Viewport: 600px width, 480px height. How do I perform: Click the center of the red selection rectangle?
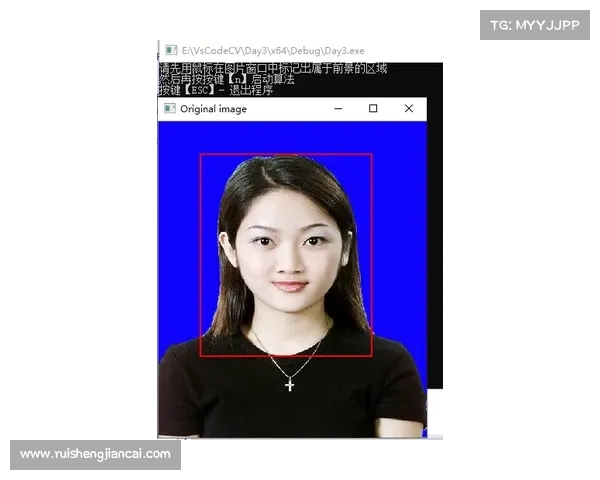coord(286,255)
